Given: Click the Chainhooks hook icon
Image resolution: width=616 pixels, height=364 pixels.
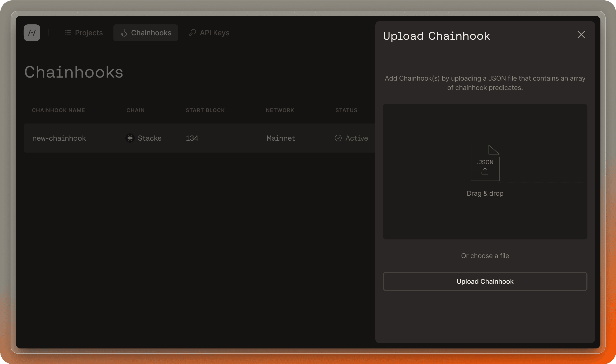Looking at the screenshot, I should pos(124,33).
